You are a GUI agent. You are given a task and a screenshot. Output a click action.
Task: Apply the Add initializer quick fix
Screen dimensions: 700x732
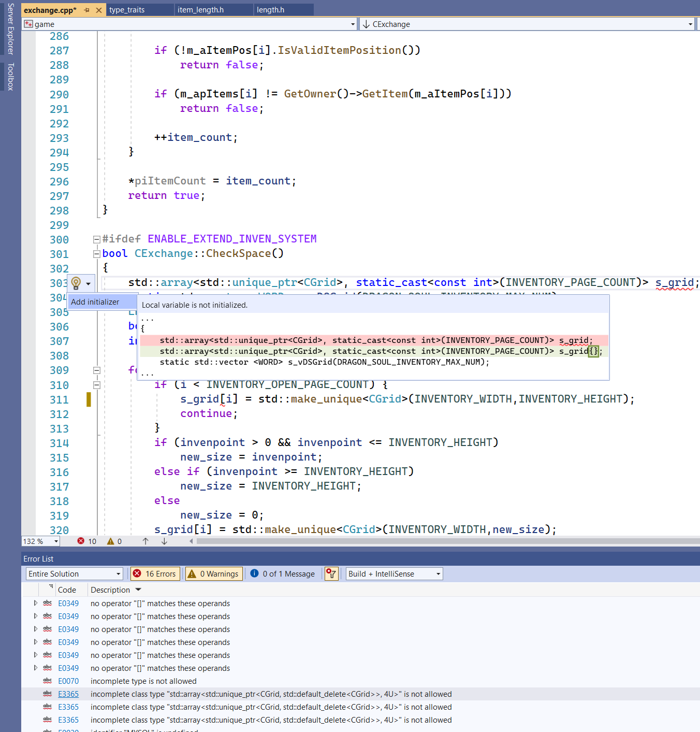coord(102,302)
